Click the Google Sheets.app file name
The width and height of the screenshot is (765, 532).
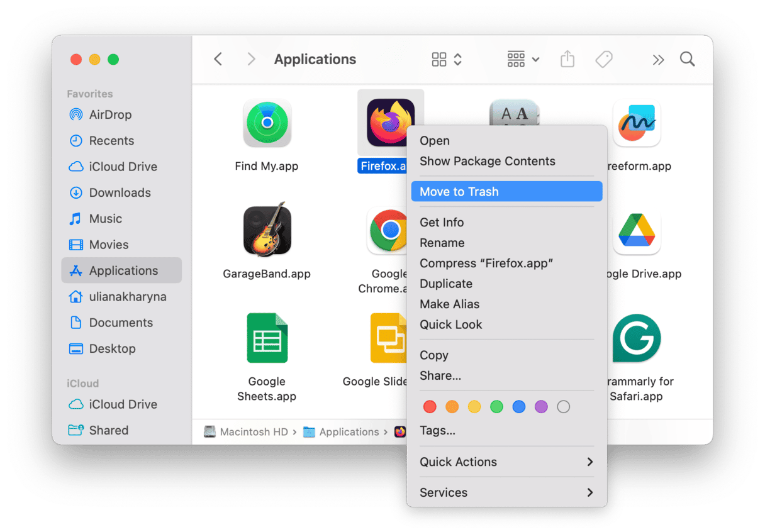coord(267,389)
